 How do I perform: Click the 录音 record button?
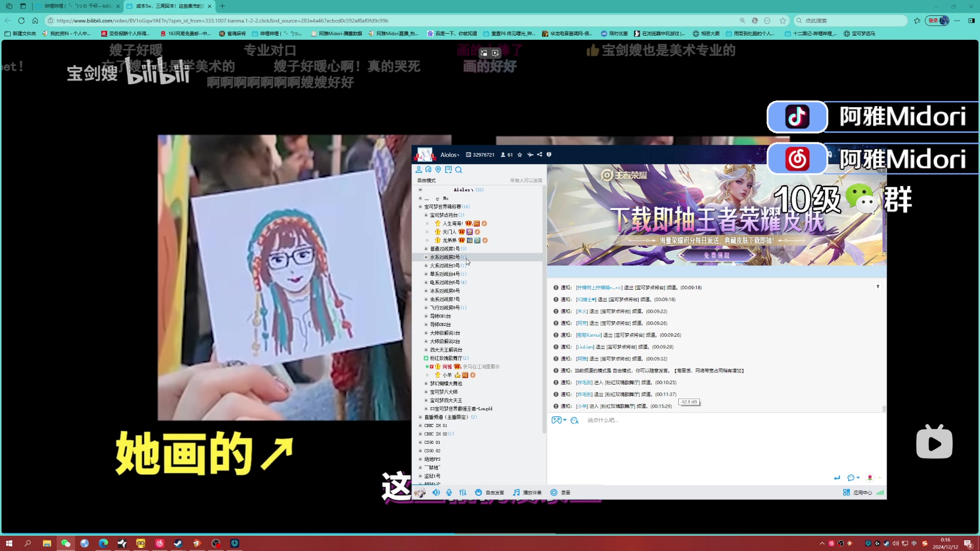coord(560,493)
